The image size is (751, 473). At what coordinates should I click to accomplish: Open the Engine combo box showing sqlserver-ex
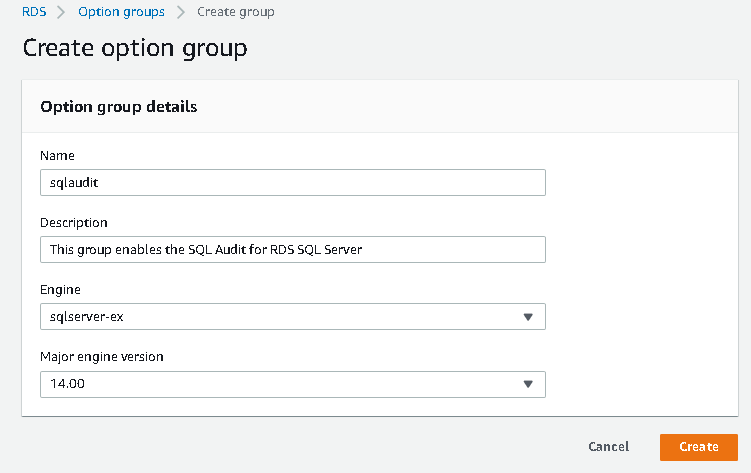pyautogui.click(x=280, y=317)
